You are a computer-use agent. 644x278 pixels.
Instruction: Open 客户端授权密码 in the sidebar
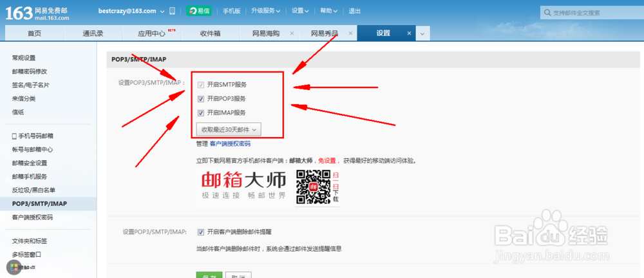pos(32,218)
